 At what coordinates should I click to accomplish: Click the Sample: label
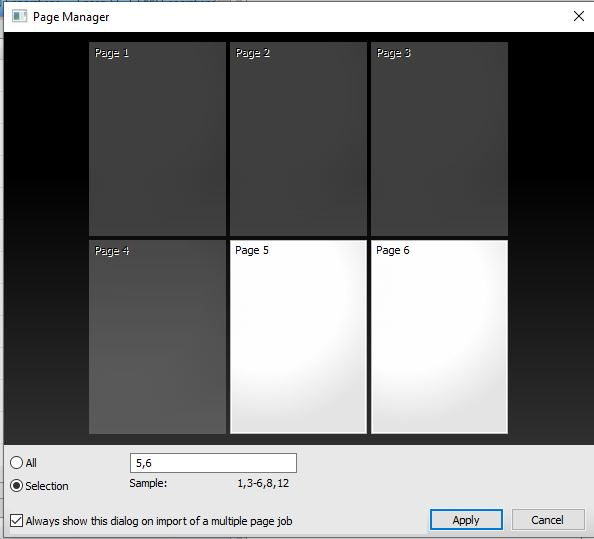(148, 483)
